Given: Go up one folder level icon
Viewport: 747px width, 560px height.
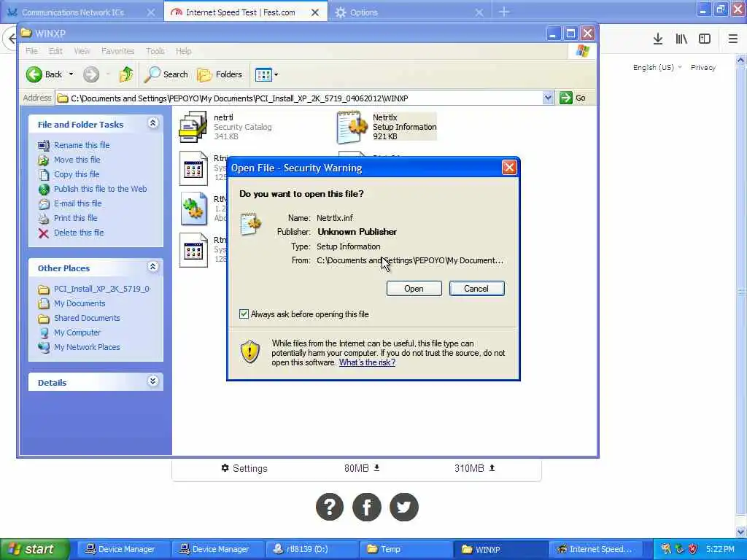Looking at the screenshot, I should (126, 74).
